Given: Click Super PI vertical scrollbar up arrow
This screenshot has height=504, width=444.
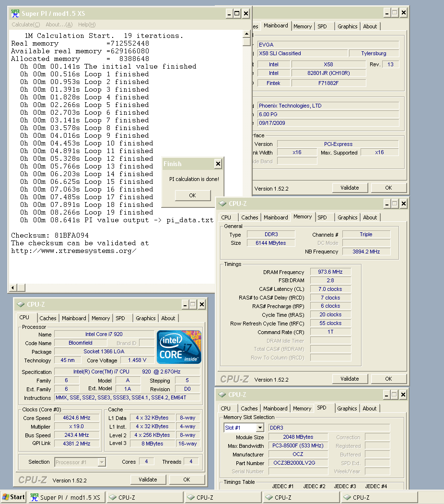Looking at the screenshot, I should pos(246,34).
